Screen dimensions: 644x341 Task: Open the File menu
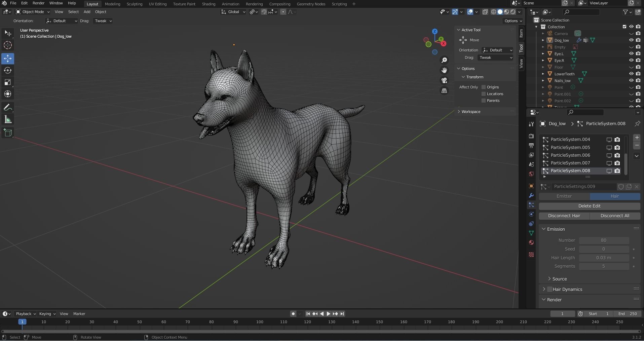coord(13,3)
